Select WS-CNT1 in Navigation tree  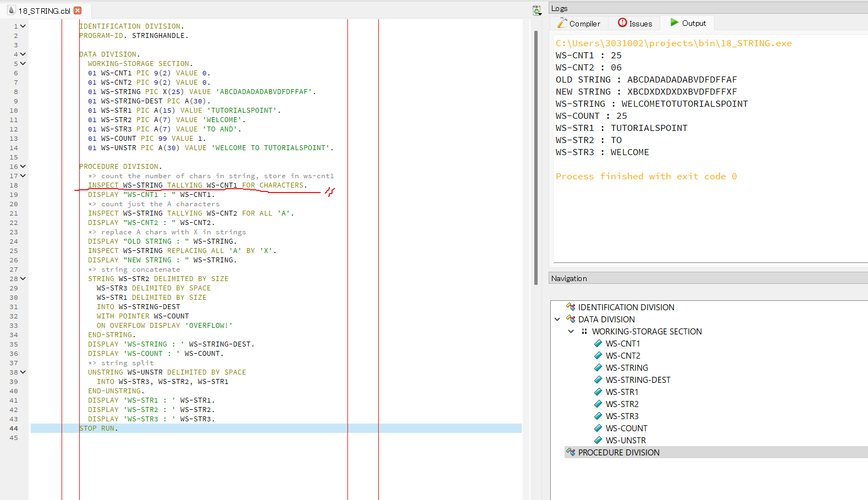pos(623,344)
